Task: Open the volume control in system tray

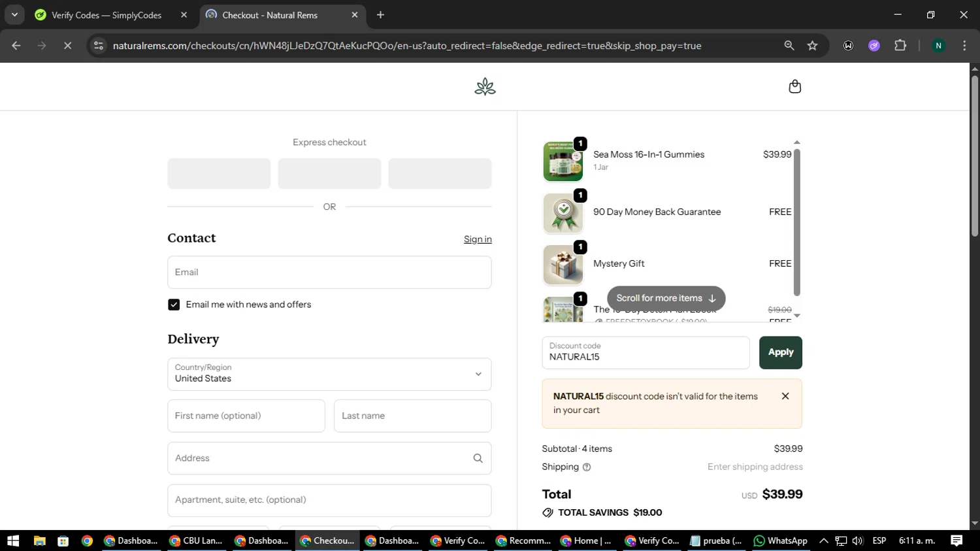Action: tap(858, 541)
